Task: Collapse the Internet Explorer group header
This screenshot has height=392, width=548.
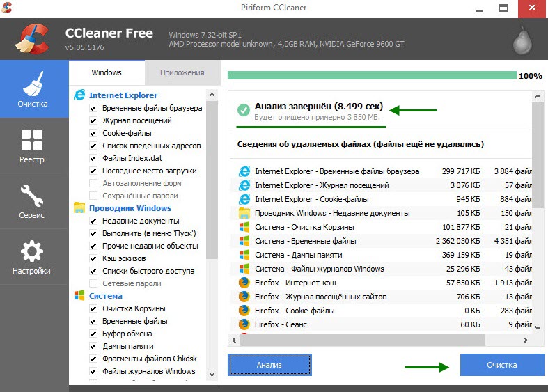Action: pyautogui.click(x=123, y=95)
